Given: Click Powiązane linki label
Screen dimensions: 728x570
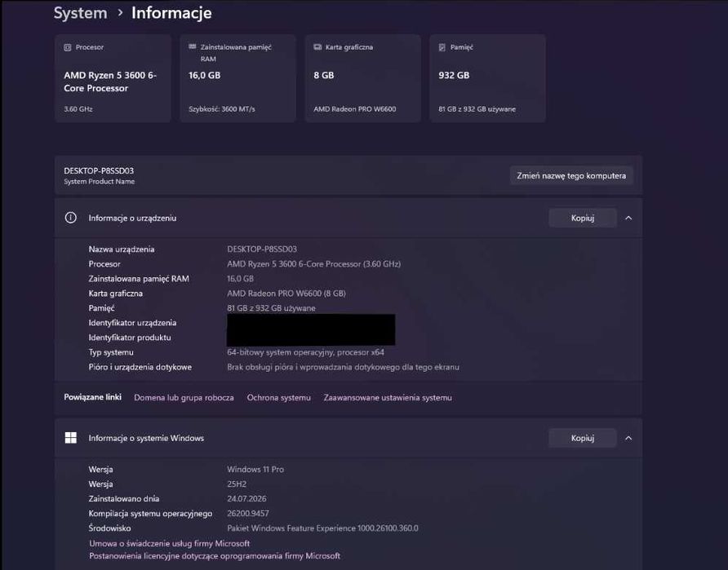Looking at the screenshot, I should click(92, 397).
